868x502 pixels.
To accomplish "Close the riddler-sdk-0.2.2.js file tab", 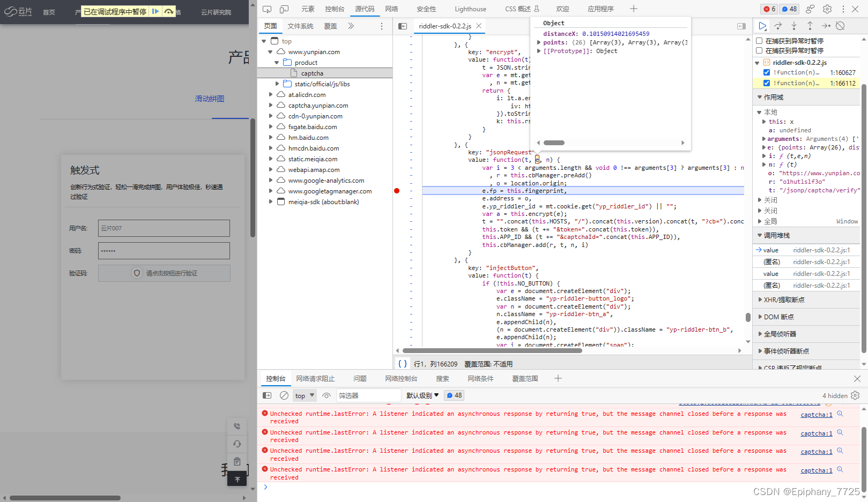I will (479, 26).
